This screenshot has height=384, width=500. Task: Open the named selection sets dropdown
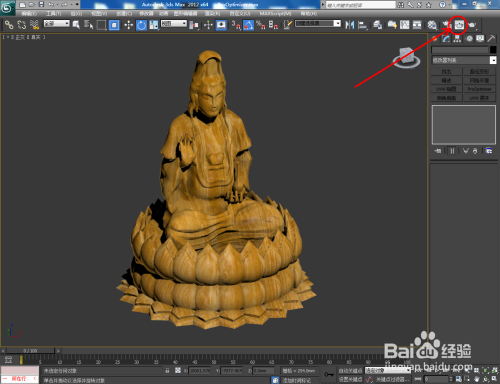tap(318, 24)
